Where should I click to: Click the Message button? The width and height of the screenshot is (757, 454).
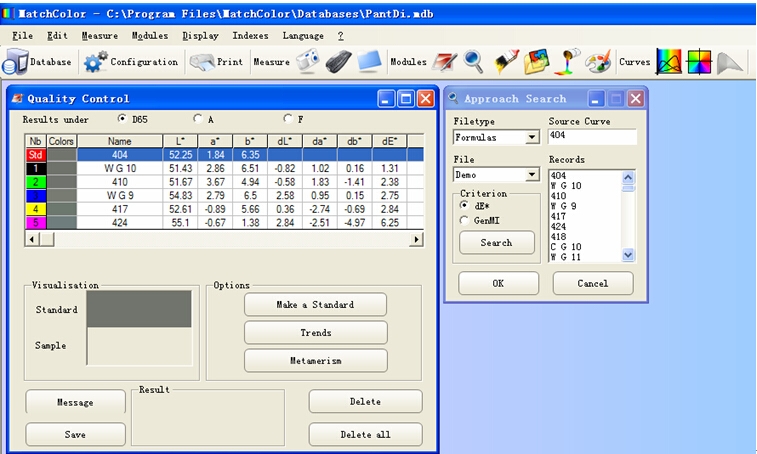coord(75,402)
